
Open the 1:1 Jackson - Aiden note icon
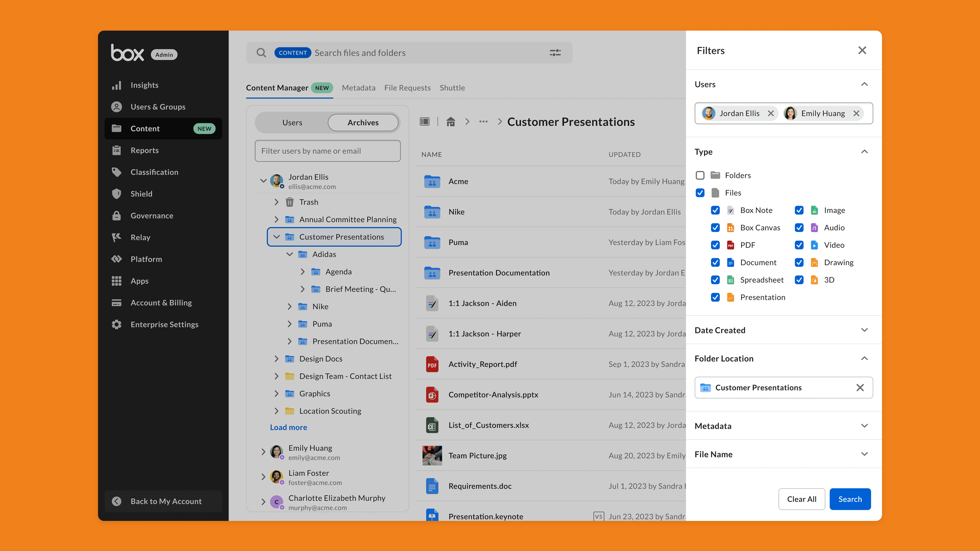(x=432, y=304)
